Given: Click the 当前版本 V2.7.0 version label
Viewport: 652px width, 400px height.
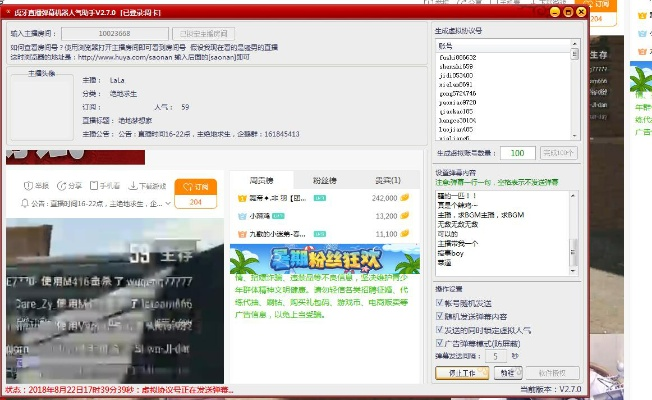Looking at the screenshot, I should coord(551,389).
